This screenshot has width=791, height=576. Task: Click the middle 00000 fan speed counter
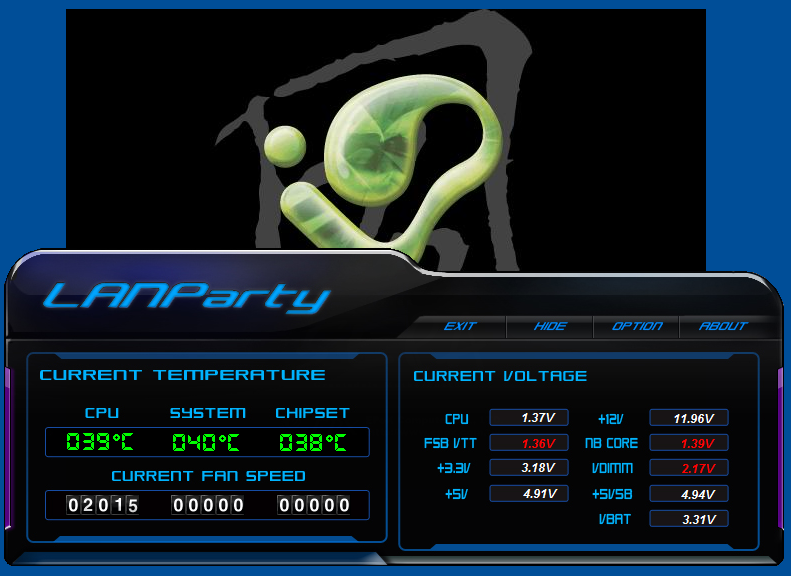coord(207,505)
